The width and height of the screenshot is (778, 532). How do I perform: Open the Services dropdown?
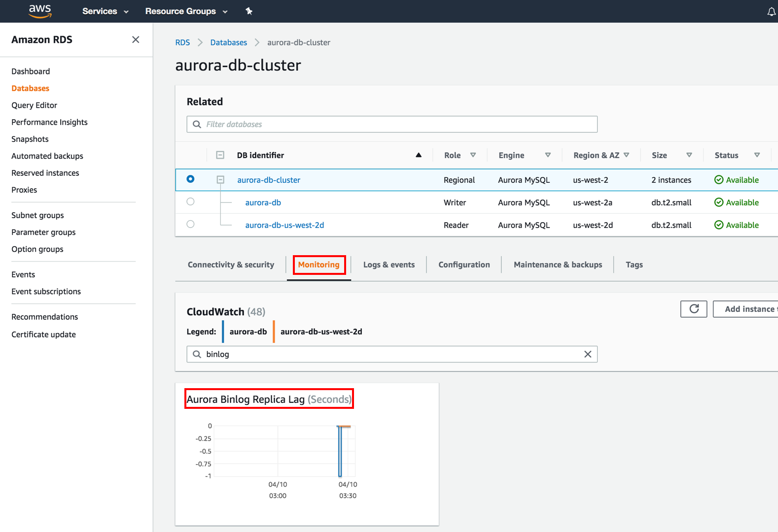105,11
